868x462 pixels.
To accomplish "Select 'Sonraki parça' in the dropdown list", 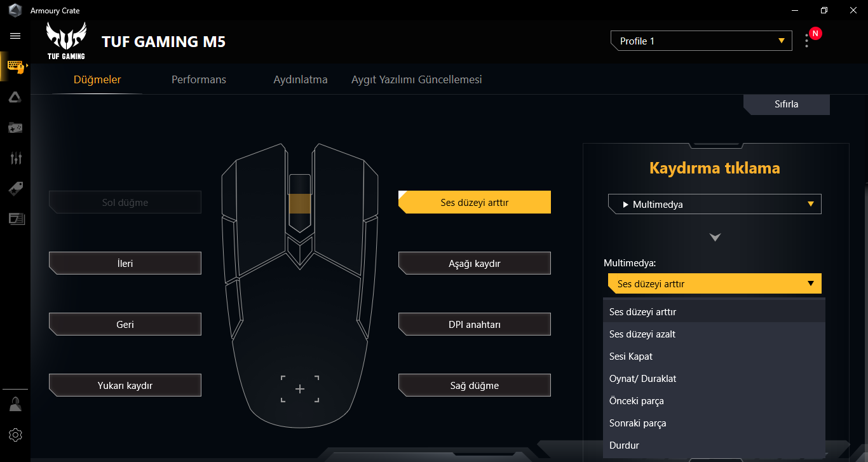I will click(714, 423).
